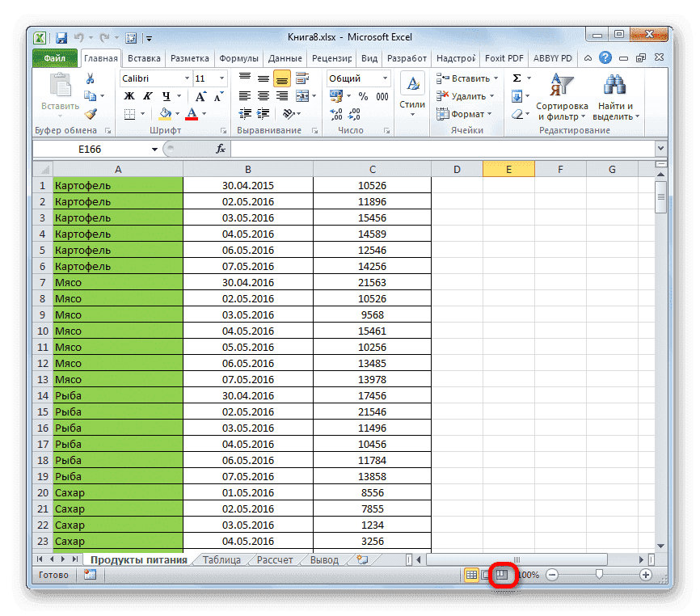Click the zoom slider handle
700x616 pixels.
599,575
